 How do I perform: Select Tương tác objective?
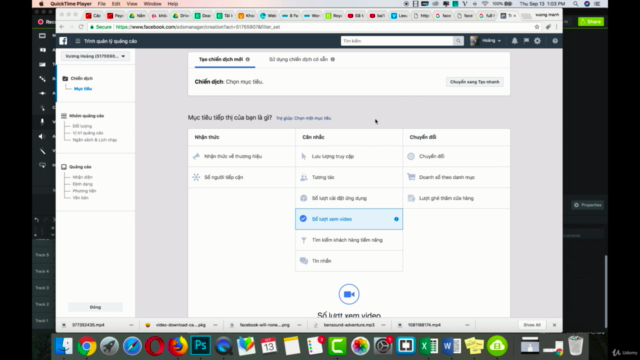tap(349, 177)
